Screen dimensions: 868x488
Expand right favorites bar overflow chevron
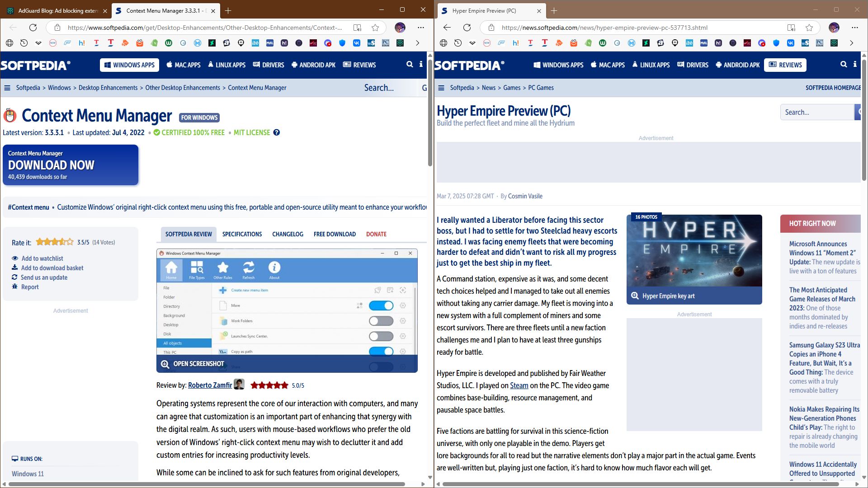point(851,43)
